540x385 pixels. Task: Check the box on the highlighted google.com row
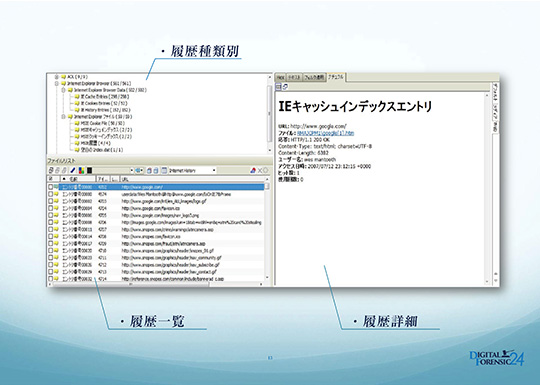pyautogui.click(x=51, y=187)
